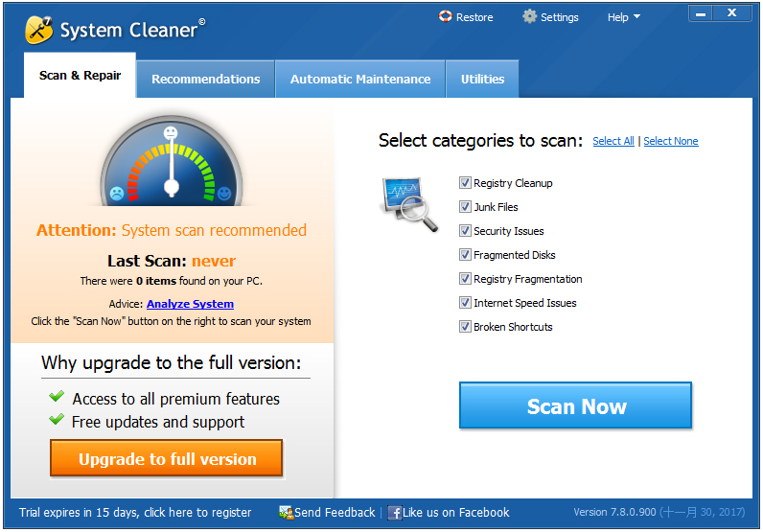Click the Like us on Facebook link

click(456, 513)
